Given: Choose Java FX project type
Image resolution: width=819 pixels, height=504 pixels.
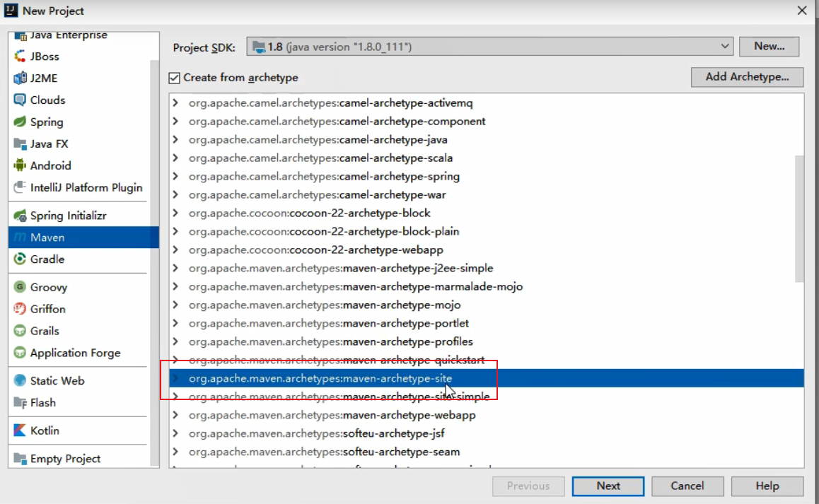Looking at the screenshot, I should 49,144.
